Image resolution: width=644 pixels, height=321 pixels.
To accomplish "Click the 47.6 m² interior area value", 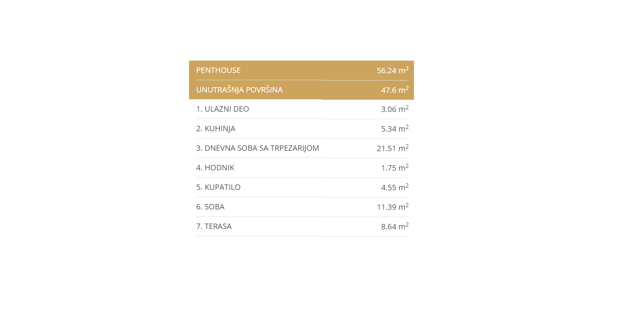I will [394, 90].
